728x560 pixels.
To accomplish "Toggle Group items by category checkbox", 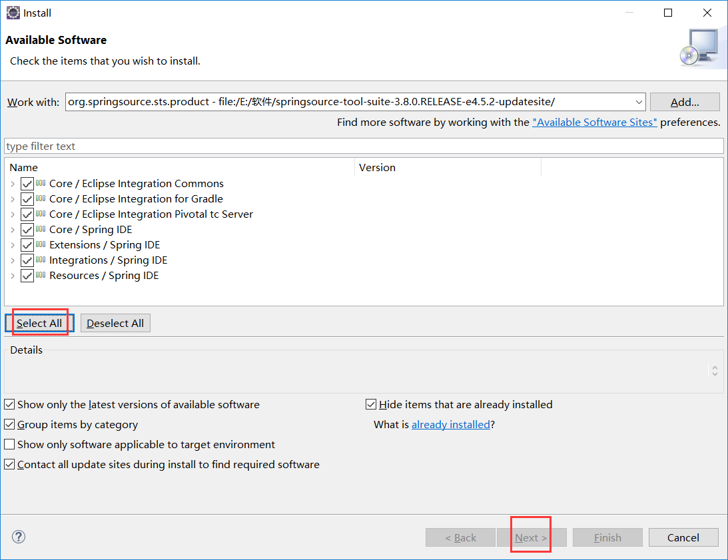I will click(9, 424).
